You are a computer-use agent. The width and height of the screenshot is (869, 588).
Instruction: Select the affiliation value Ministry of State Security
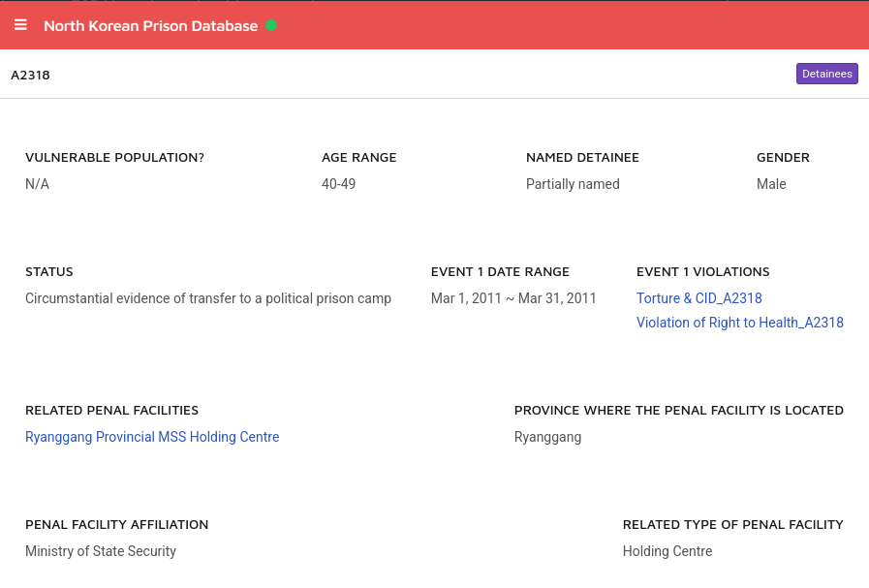click(x=101, y=551)
